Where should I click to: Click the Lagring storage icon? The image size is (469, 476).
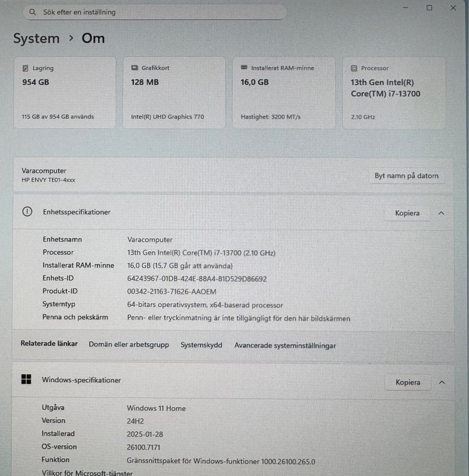[x=25, y=68]
